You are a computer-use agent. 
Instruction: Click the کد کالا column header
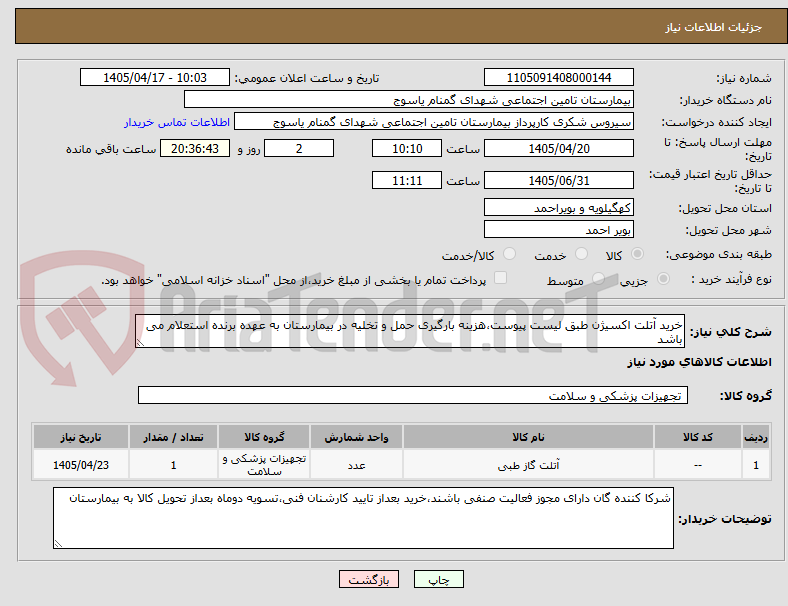click(698, 437)
